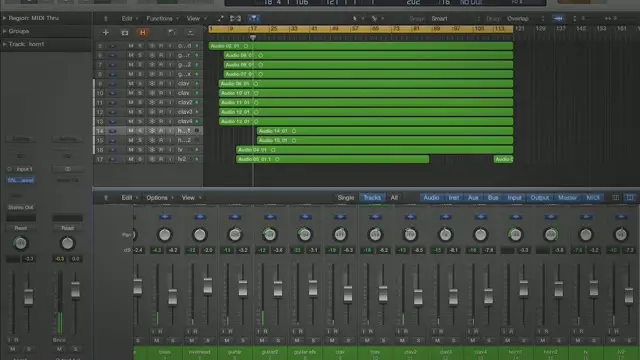The image size is (640, 360).
Task: Toggle the Master channel filter button
Action: 567,198
